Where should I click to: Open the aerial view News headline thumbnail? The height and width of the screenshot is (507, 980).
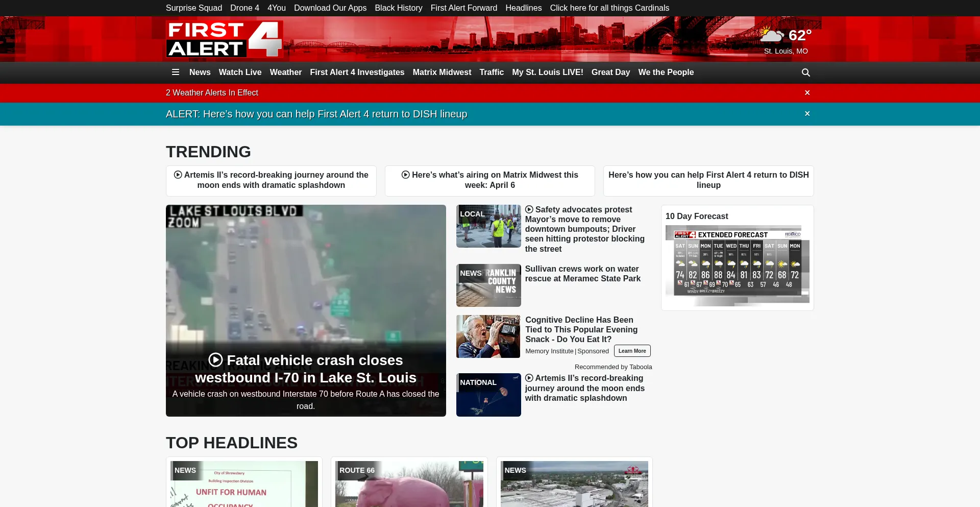tap(574, 484)
